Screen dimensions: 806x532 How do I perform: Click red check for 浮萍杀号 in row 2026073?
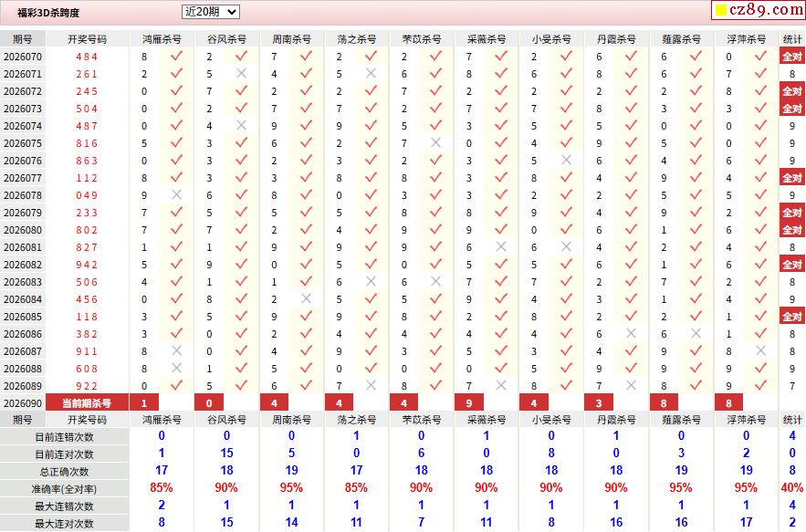(x=760, y=108)
